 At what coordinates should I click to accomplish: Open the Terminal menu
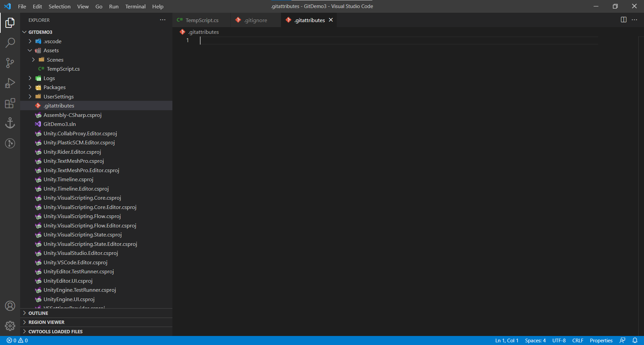(135, 6)
